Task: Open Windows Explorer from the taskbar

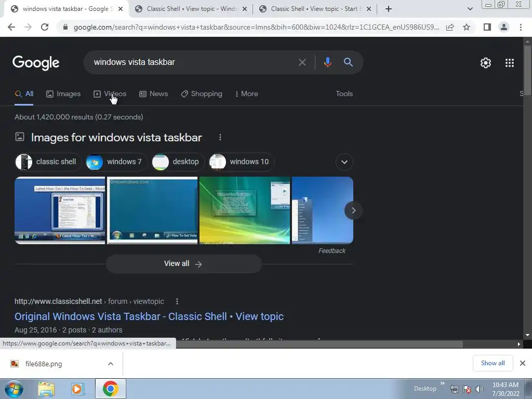Action: pos(46,389)
